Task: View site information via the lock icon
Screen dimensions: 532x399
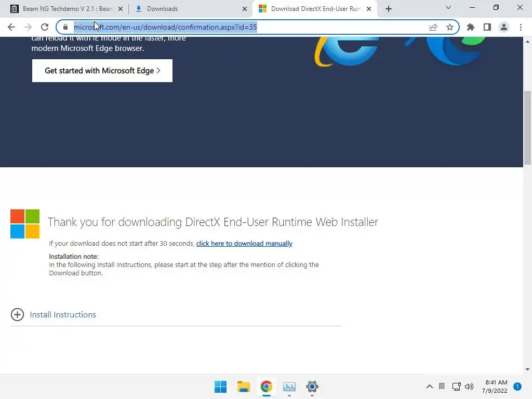Action: [65, 27]
